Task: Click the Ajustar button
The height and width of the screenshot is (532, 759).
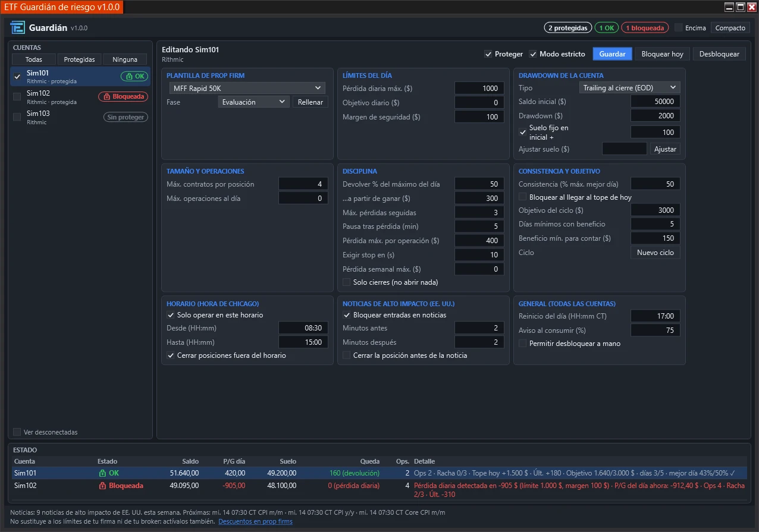Action: pos(665,149)
